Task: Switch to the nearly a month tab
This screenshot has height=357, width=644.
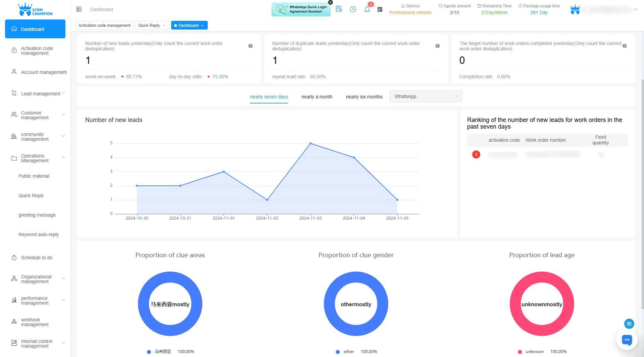Action: click(316, 97)
